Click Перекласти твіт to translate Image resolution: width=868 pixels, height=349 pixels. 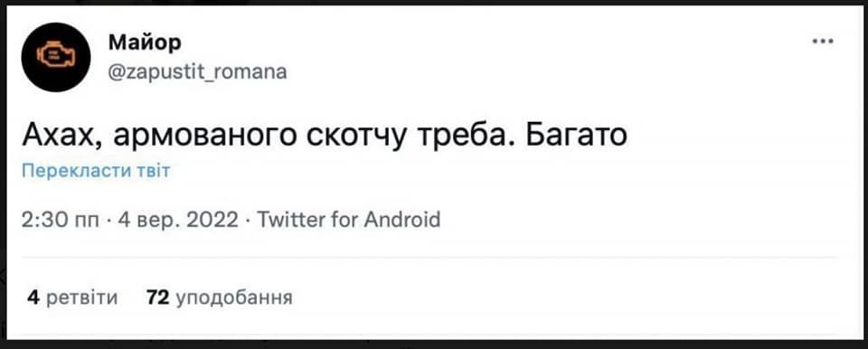[96, 171]
